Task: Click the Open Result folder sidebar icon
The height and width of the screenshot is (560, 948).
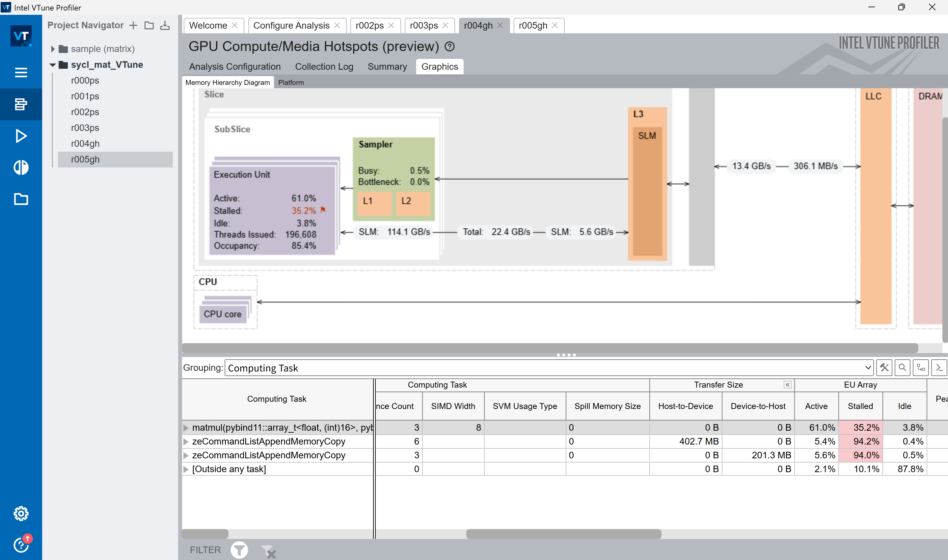Action: click(21, 199)
